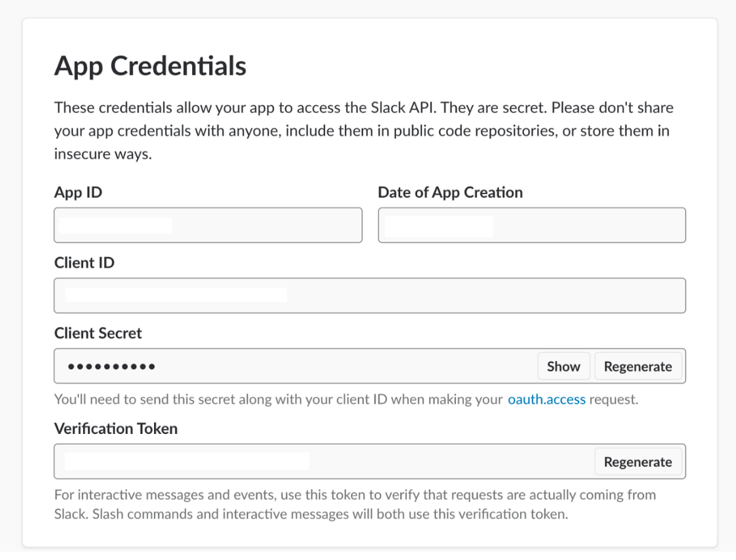Open the oauth.access link
Viewport: 736px width, 560px height.
(547, 399)
